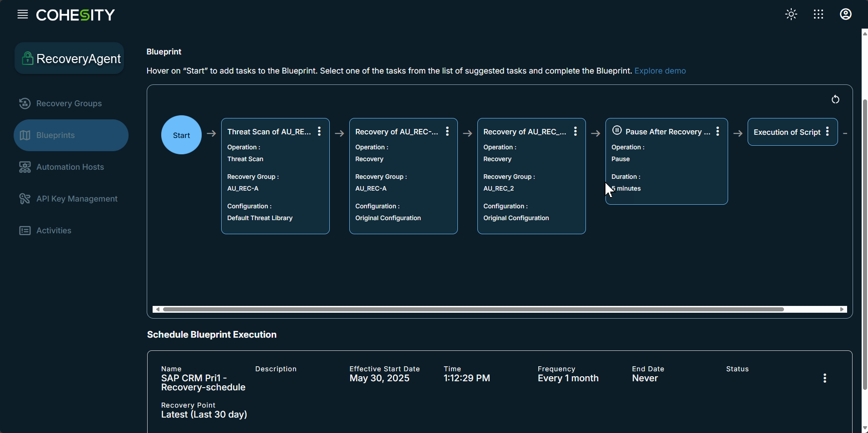868x433 pixels.
Task: Open Execution of Script task options menu
Action: (x=828, y=132)
